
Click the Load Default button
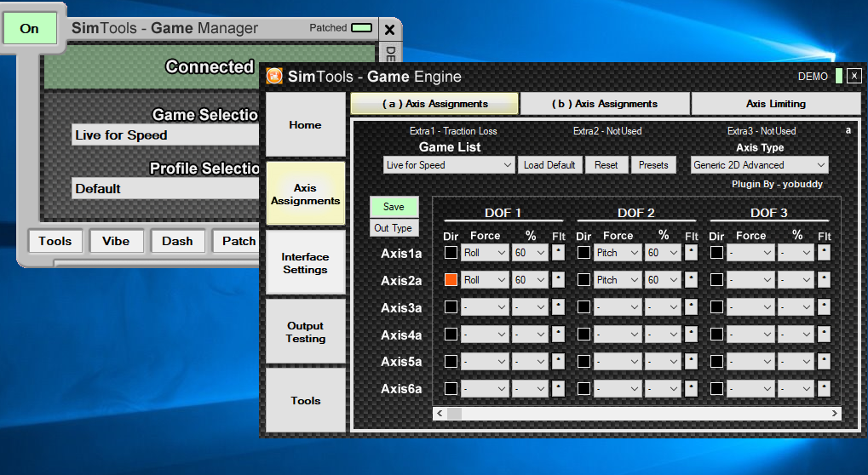(549, 165)
